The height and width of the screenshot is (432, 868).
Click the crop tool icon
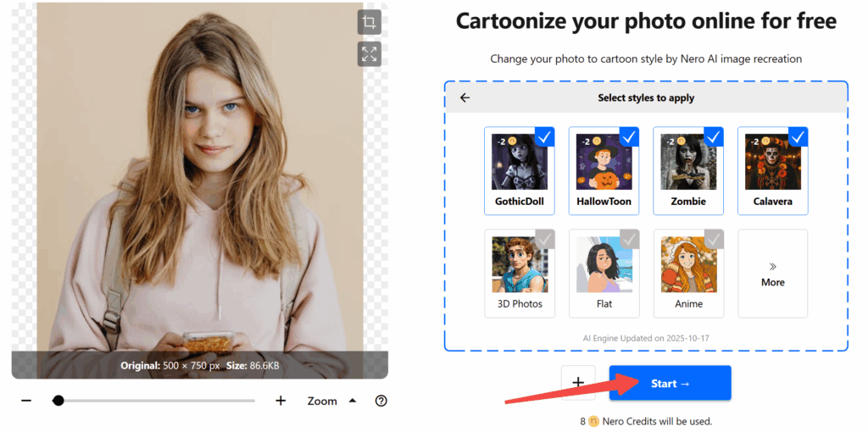(369, 23)
